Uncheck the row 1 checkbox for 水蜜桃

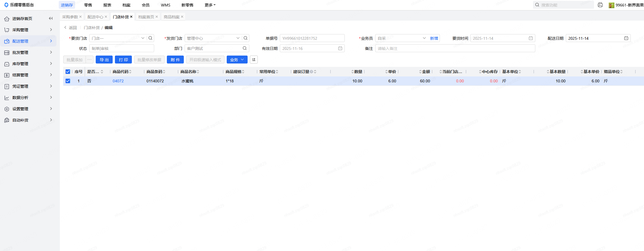click(x=68, y=81)
